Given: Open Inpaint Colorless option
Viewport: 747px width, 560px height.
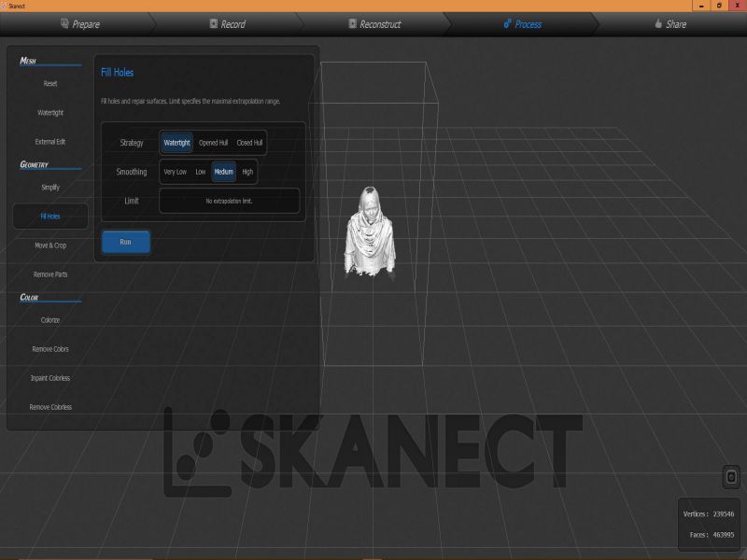Looking at the screenshot, I should 50,378.
